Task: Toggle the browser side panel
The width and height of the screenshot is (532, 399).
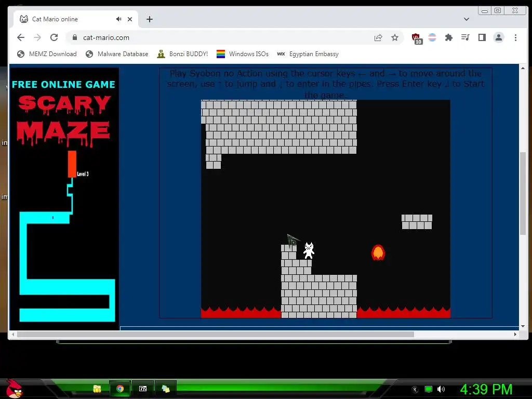Action: [x=482, y=37]
